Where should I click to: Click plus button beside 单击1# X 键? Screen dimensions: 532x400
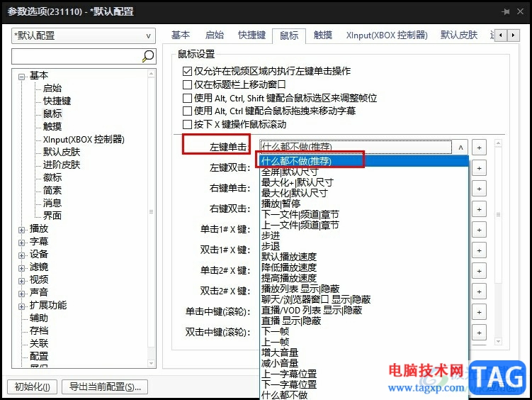coord(479,230)
